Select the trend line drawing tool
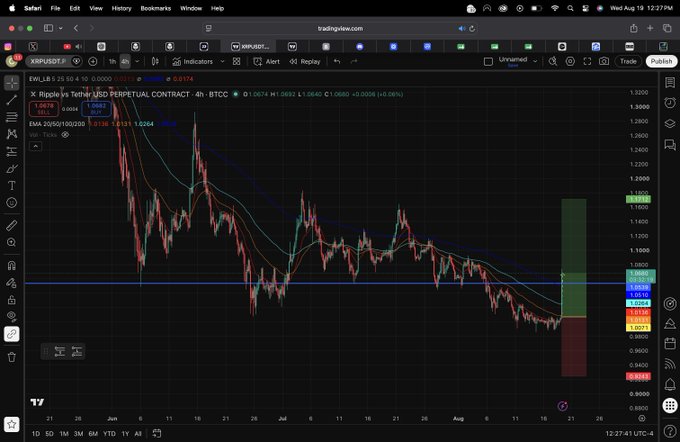 coord(12,100)
